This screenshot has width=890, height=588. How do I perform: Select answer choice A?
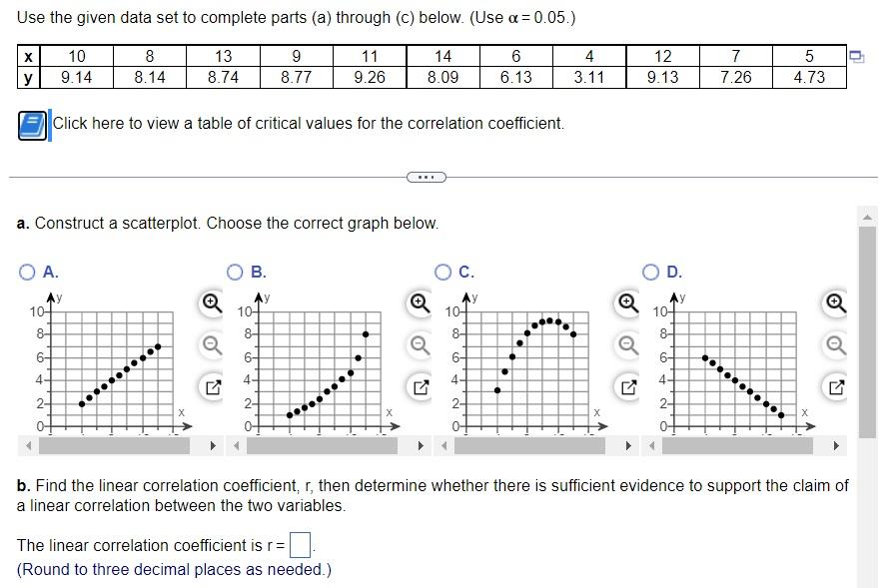[x=26, y=271]
